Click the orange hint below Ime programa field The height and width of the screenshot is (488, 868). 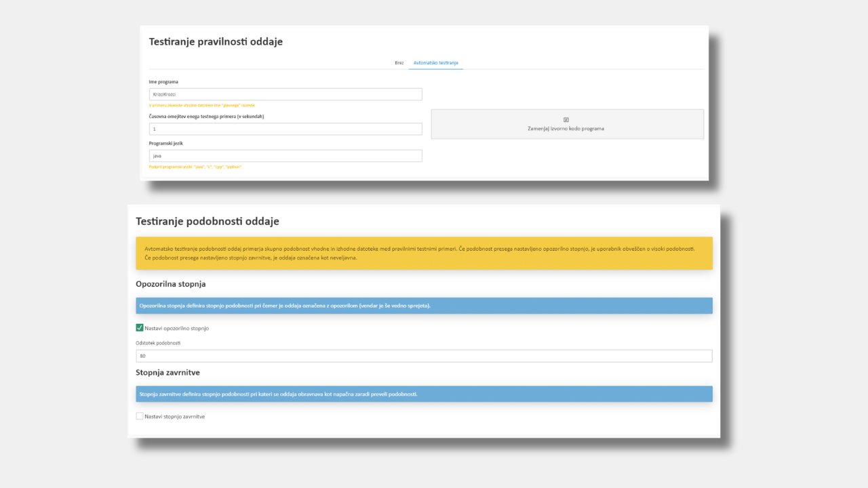click(201, 105)
